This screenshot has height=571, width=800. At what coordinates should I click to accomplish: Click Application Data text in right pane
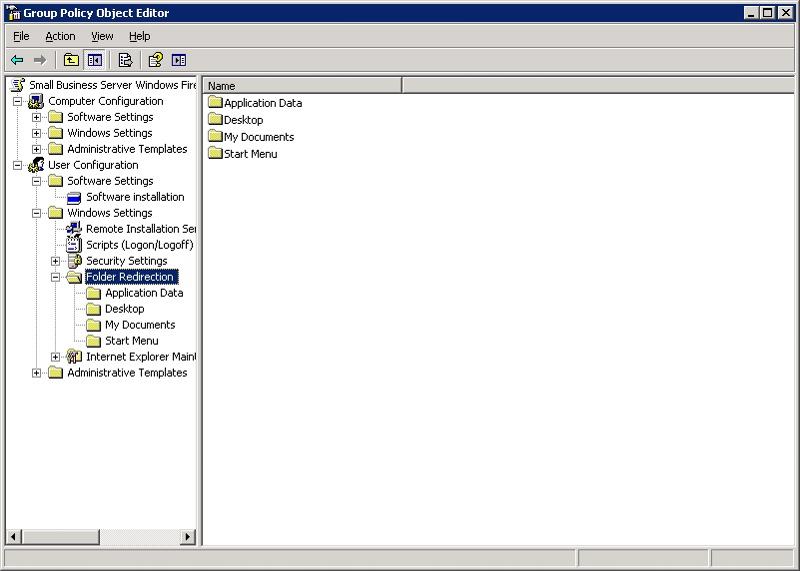(263, 103)
